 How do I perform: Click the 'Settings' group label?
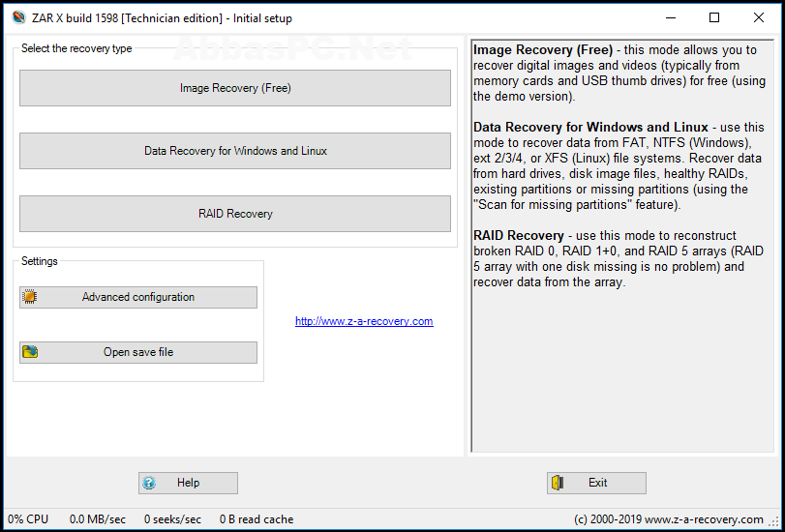pos(40,261)
